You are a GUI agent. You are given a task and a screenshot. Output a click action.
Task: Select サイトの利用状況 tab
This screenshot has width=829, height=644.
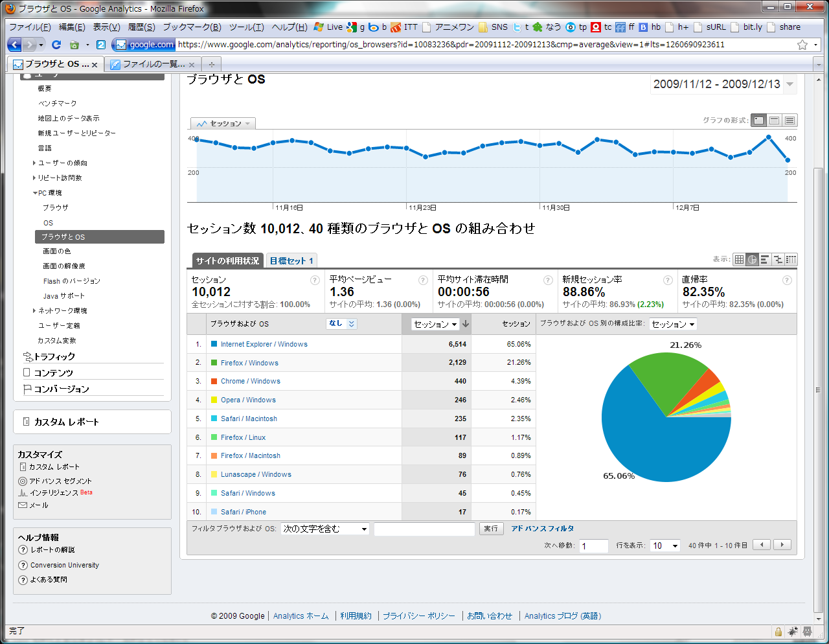(227, 260)
